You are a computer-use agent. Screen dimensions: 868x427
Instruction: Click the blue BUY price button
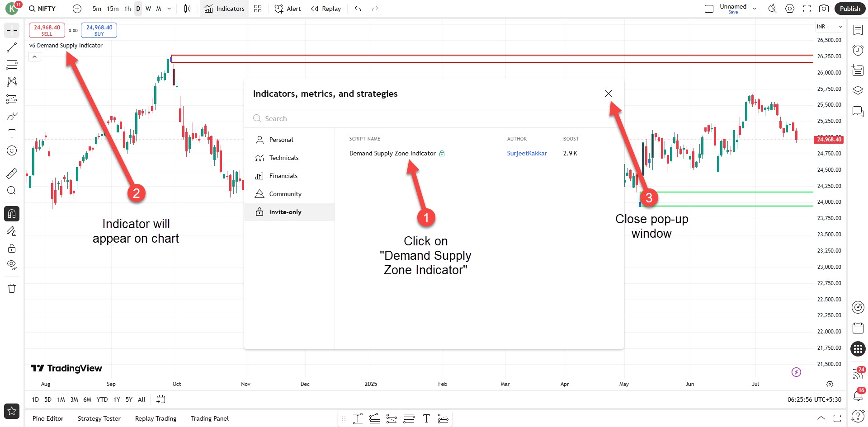[99, 30]
